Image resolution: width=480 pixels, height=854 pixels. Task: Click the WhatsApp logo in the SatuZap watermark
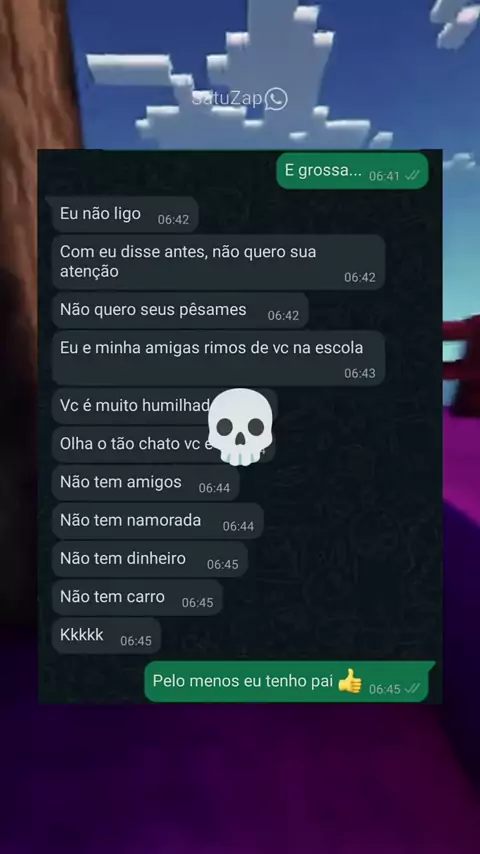click(276, 99)
